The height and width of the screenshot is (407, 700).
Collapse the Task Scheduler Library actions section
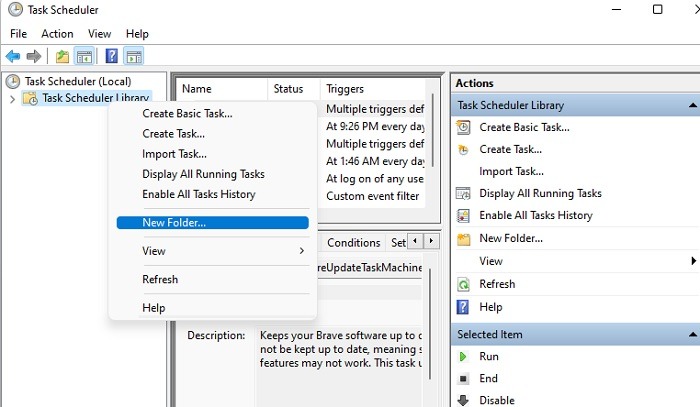click(692, 105)
